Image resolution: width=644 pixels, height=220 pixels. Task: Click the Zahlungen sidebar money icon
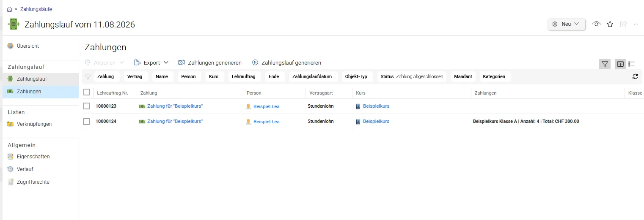pyautogui.click(x=10, y=91)
